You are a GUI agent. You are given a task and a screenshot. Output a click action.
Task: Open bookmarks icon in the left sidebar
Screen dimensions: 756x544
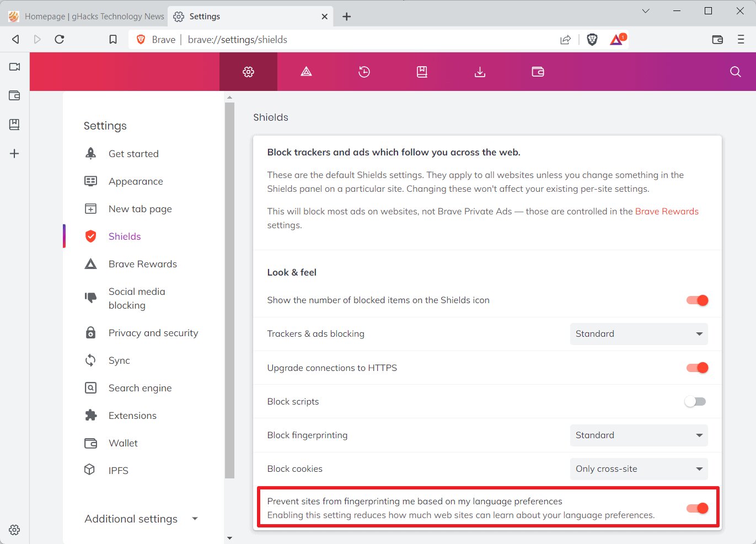(x=14, y=125)
